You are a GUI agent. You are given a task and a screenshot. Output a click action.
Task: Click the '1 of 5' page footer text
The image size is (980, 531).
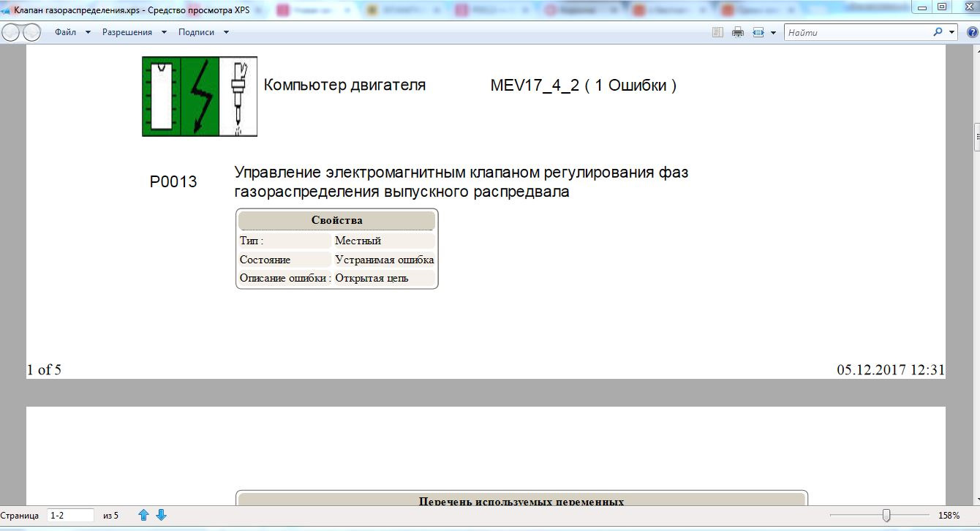coord(44,369)
